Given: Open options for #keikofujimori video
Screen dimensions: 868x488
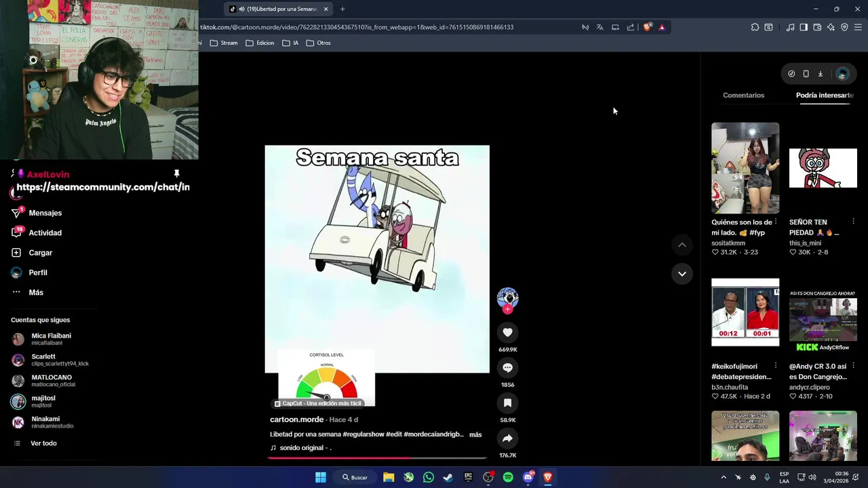Looking at the screenshot, I should [x=776, y=366].
